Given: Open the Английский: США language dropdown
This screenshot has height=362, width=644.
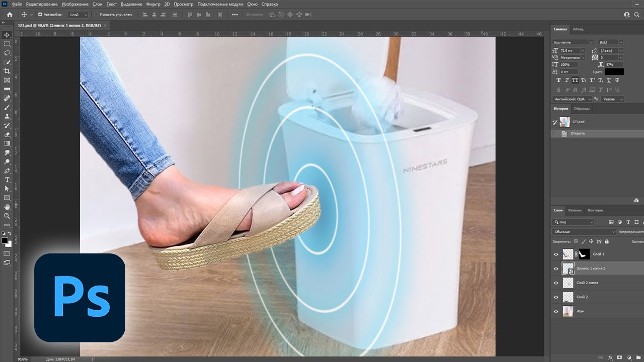Looking at the screenshot, I should 573,99.
